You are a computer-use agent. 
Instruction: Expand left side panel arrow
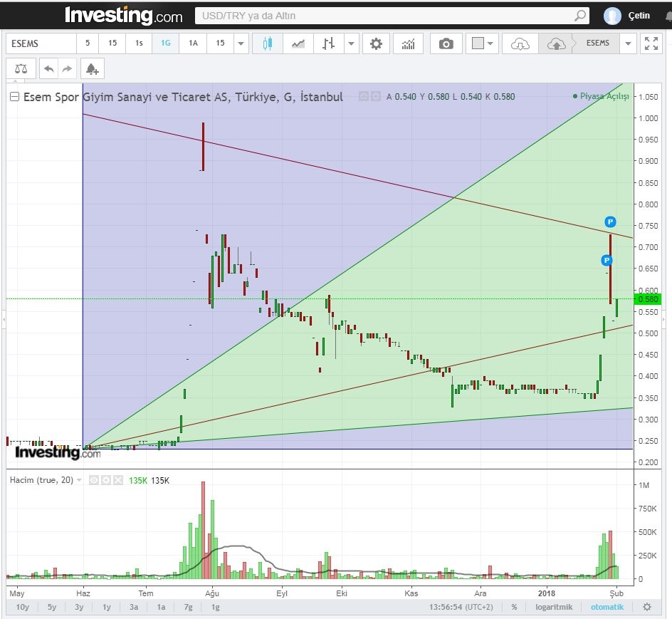click(x=4, y=320)
